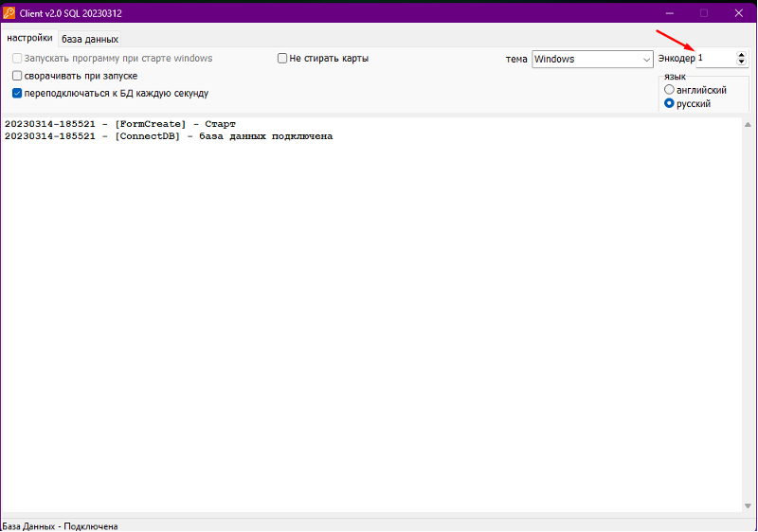Screen dimensions: 758x532
Task: Increase Энкодер value with up arrow
Action: (x=742, y=55)
